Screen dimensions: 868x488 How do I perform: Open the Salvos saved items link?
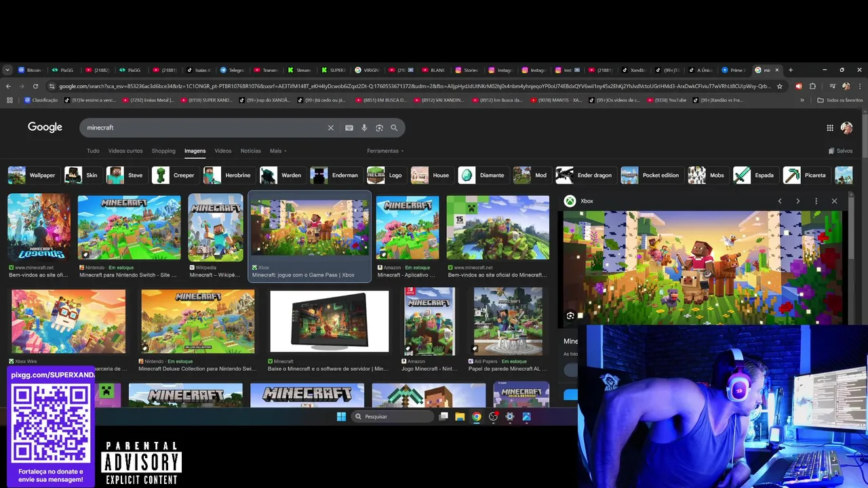pos(841,151)
